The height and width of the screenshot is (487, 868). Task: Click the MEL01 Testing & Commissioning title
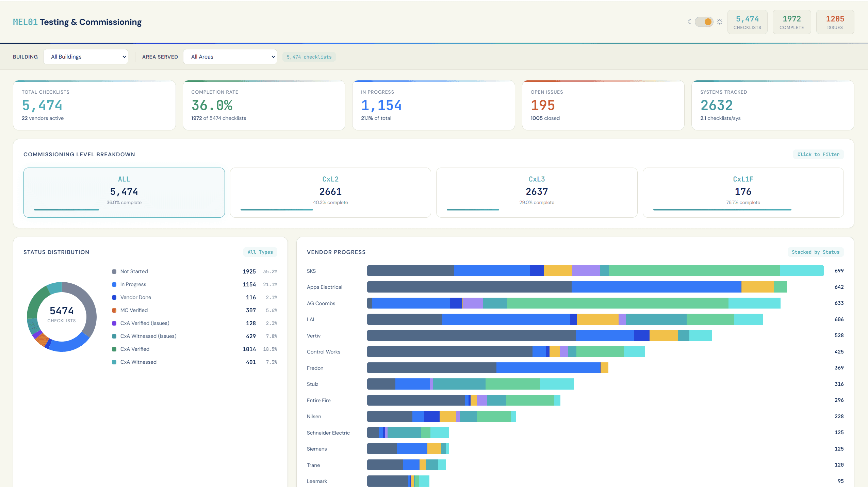[77, 22]
